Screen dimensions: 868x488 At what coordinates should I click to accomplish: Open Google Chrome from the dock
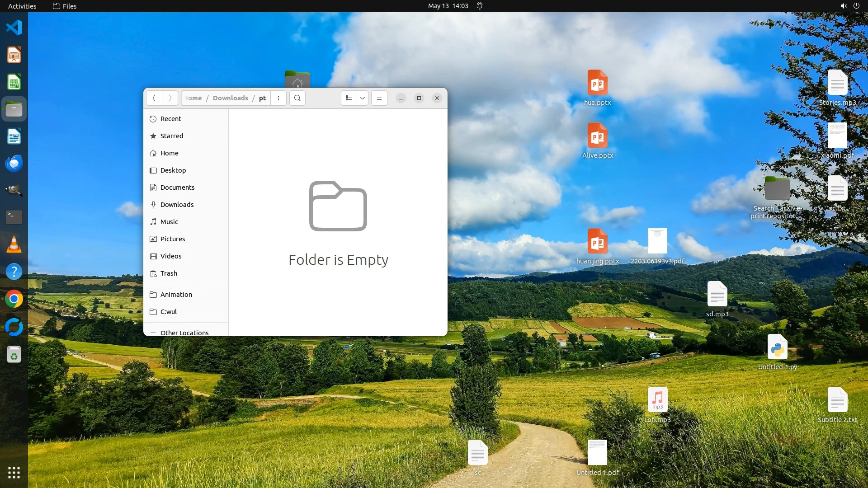(14, 299)
